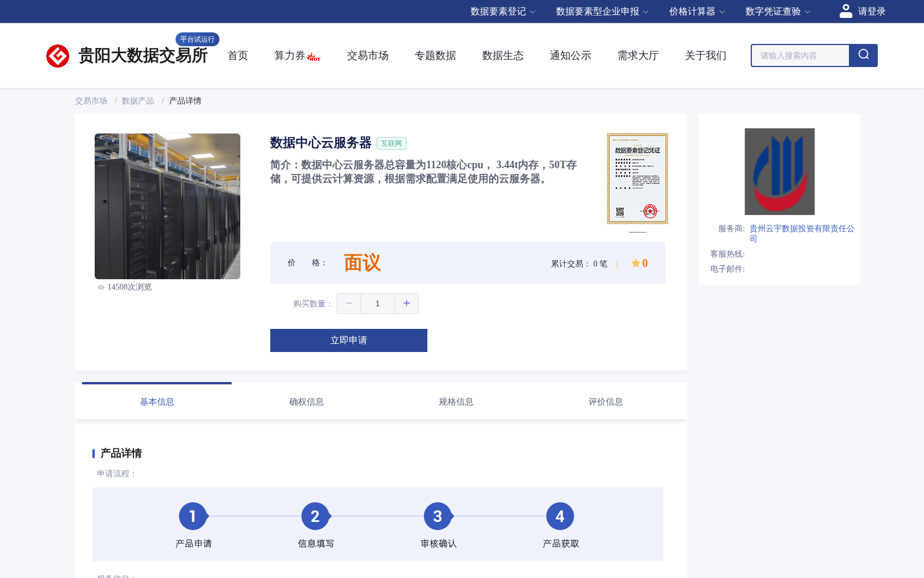The image size is (924, 578).
Task: Click step 2 circle 信息填写
Action: coord(315,516)
